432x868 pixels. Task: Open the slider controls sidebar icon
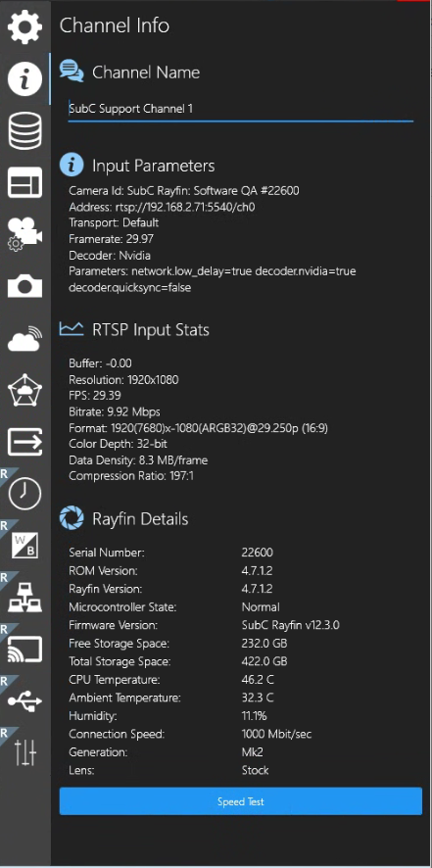point(24,752)
